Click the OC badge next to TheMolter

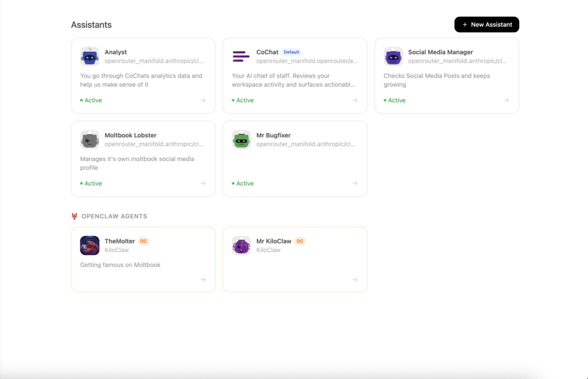click(144, 241)
